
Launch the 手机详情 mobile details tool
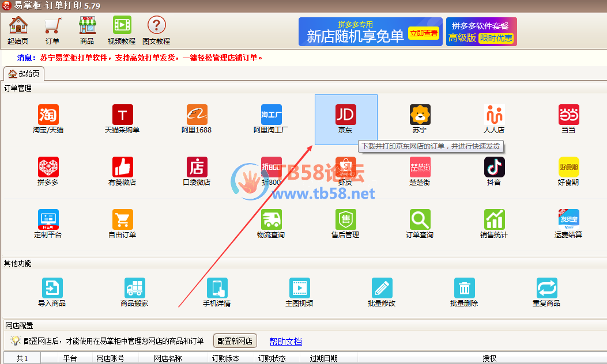coord(217,293)
